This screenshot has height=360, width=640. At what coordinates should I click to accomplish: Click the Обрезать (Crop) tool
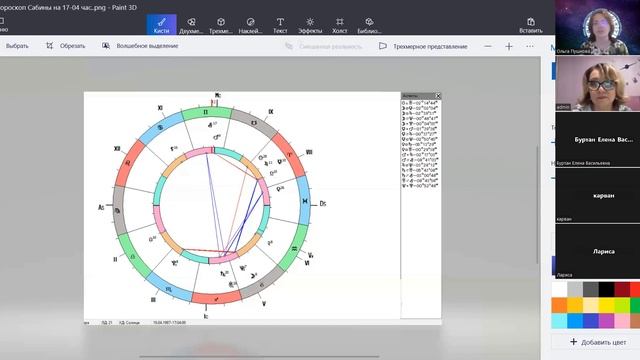tap(66, 46)
